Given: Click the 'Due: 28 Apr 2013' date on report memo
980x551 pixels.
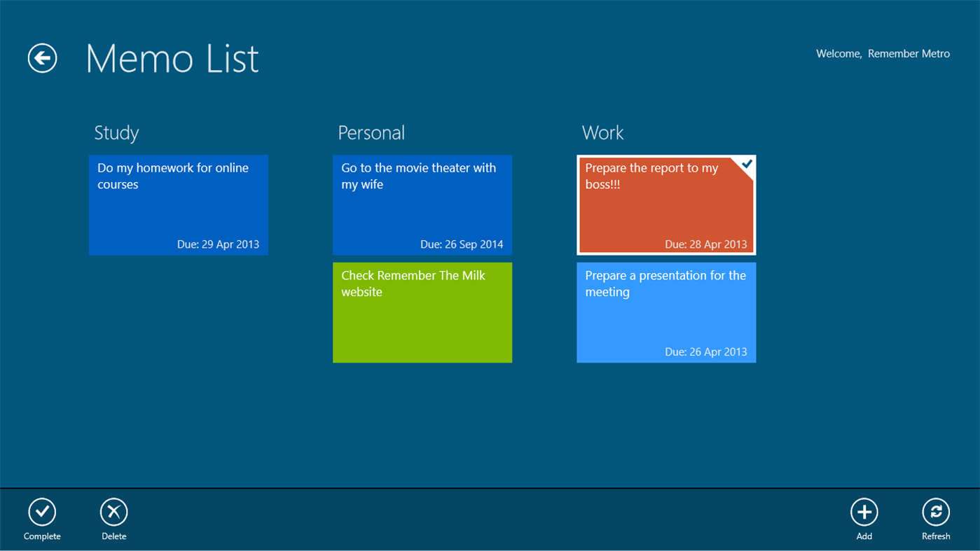Looking at the screenshot, I should [705, 244].
